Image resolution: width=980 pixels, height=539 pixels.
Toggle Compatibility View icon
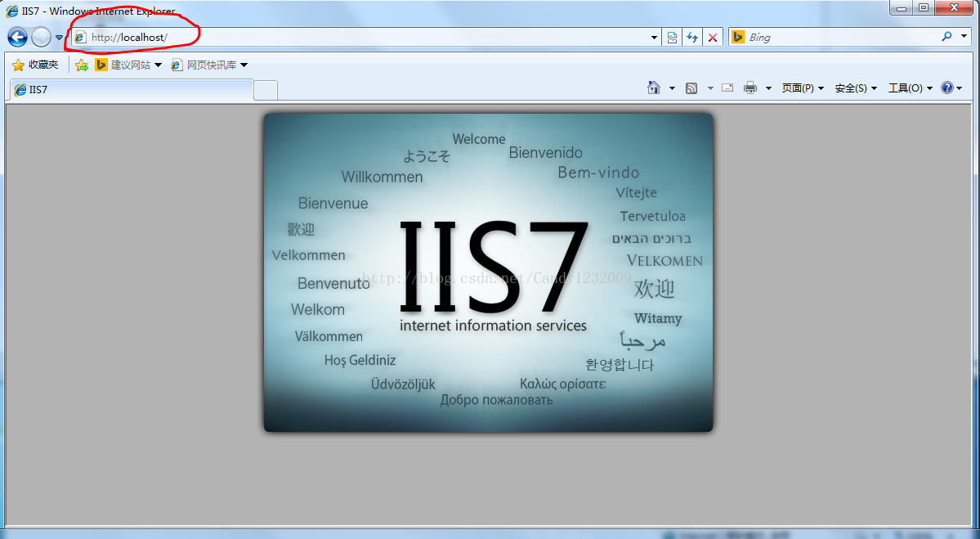pos(672,38)
